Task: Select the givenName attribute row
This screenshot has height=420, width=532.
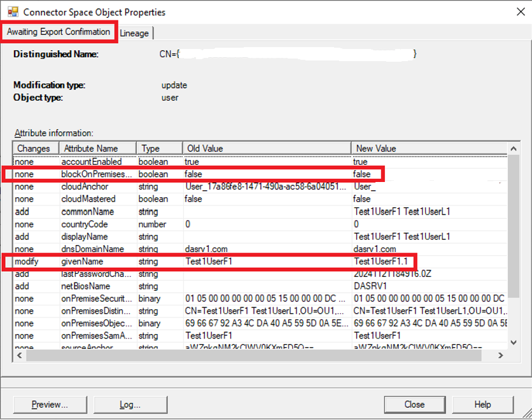Action: [x=260, y=262]
